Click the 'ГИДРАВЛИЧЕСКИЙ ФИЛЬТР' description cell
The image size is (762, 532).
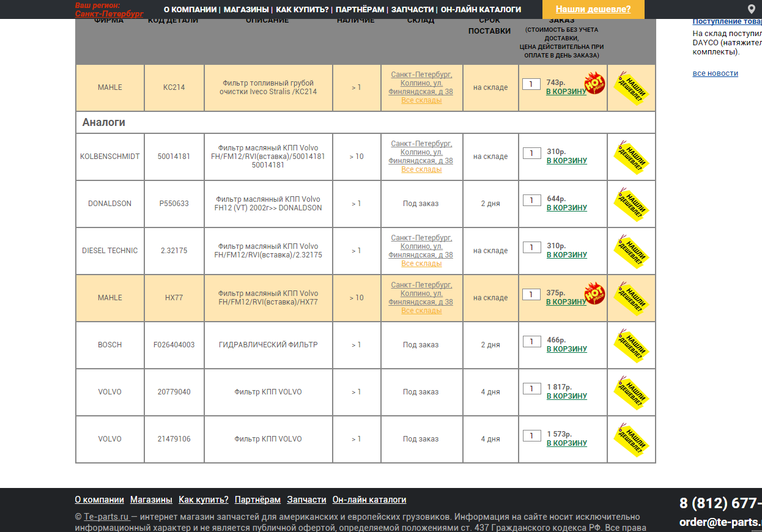[x=268, y=345]
